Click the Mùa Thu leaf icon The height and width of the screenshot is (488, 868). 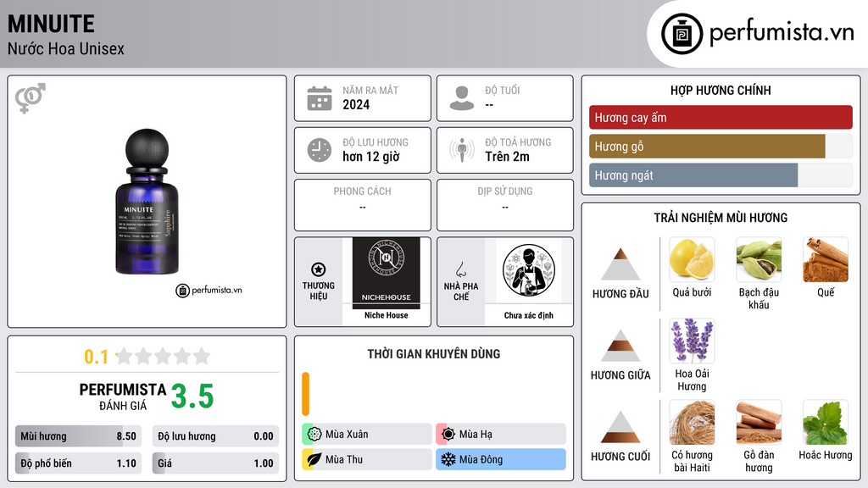point(314,459)
